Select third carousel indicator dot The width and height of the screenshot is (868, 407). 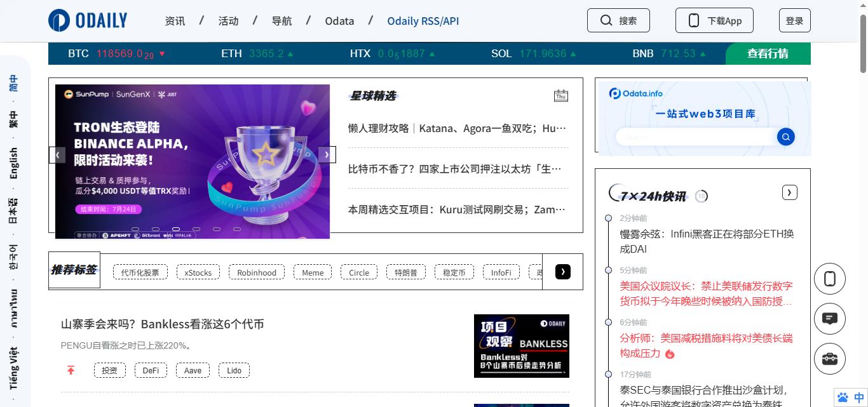pos(176,229)
